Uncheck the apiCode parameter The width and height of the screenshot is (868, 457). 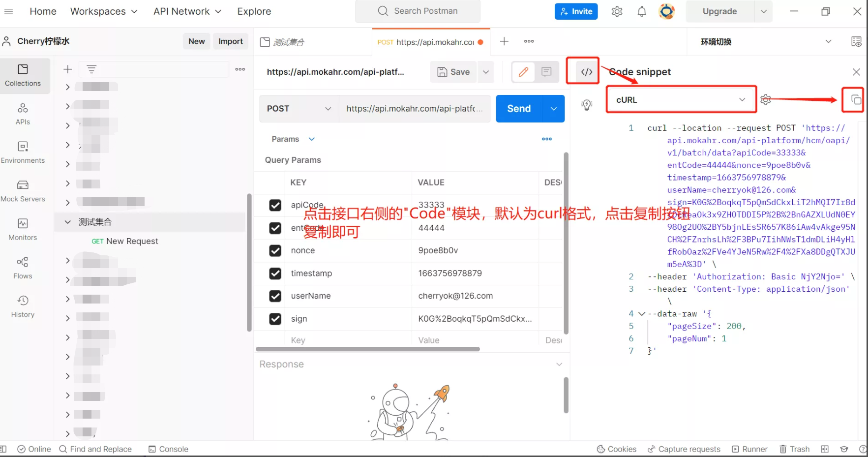[275, 205]
